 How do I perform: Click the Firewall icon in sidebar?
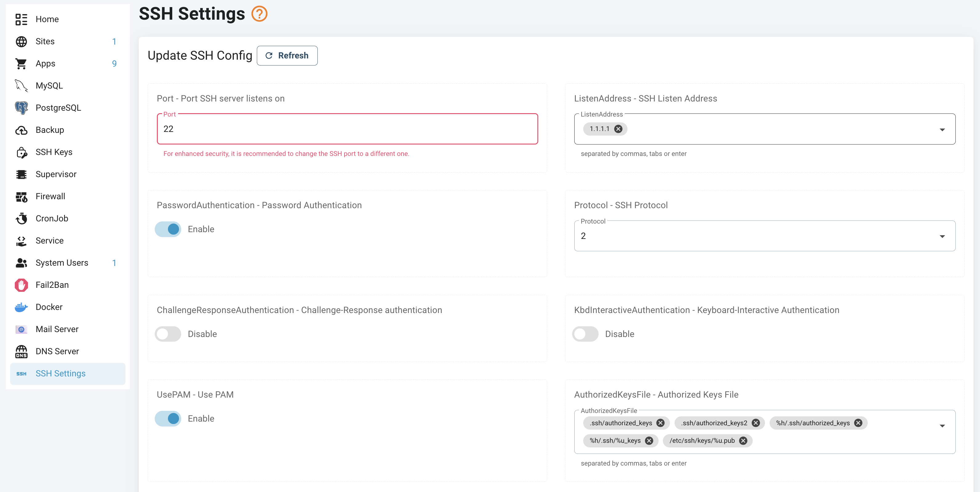(x=21, y=196)
